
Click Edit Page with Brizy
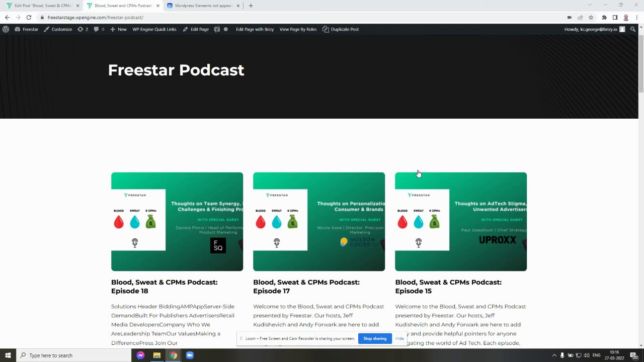coord(255,29)
